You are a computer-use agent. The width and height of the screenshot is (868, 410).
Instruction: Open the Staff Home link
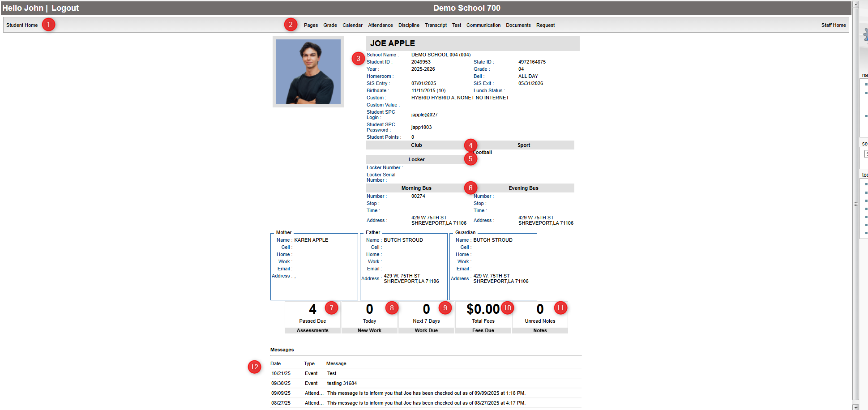pos(833,25)
